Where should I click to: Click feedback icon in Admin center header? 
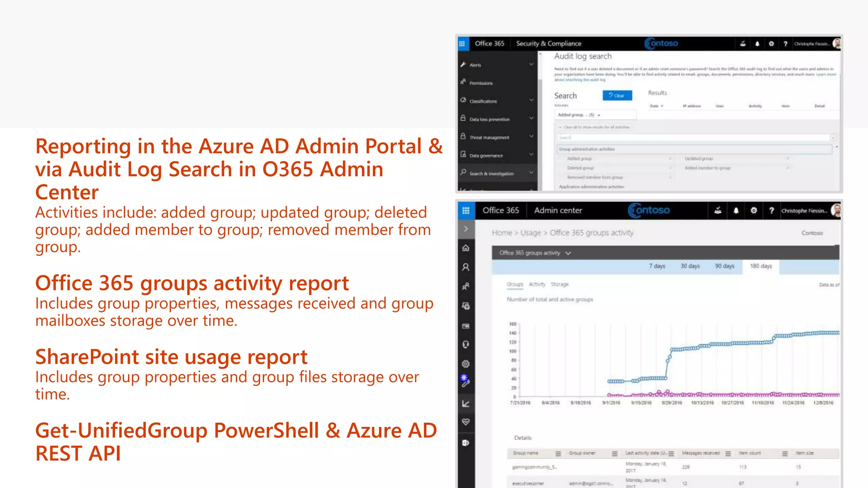[718, 211]
